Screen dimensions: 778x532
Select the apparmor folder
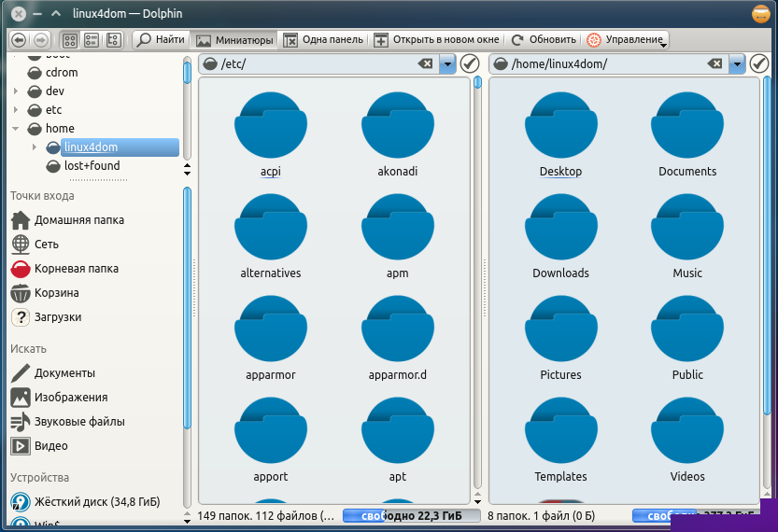[x=271, y=338]
